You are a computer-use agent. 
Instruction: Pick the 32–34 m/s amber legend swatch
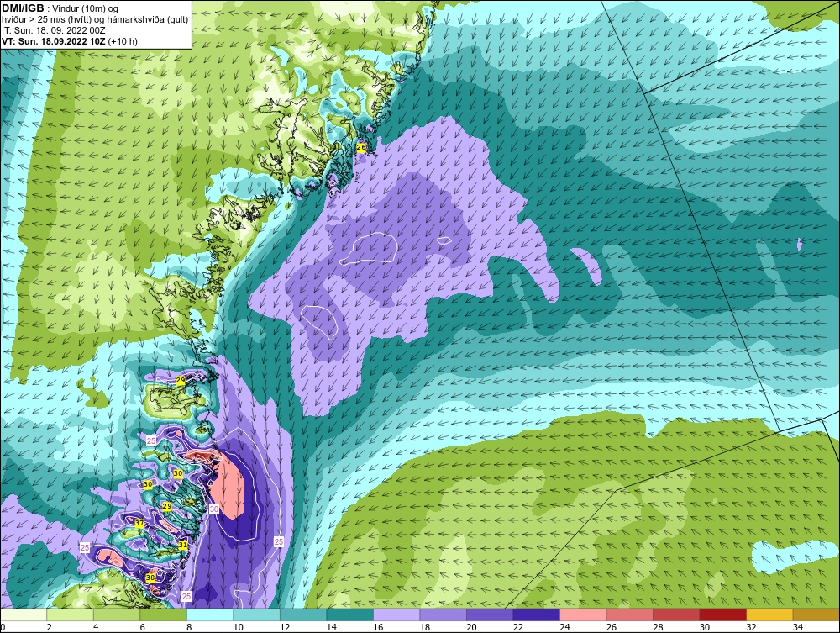pos(769,615)
